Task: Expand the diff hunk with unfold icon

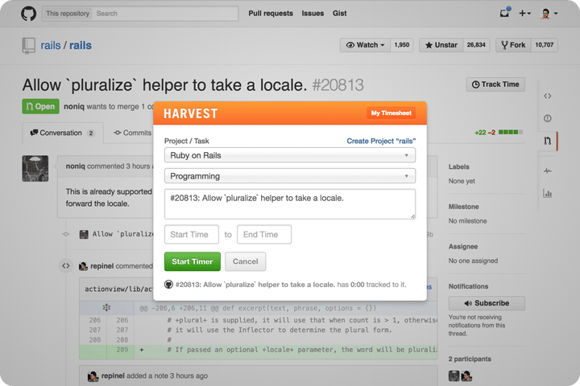Action: 107,308
